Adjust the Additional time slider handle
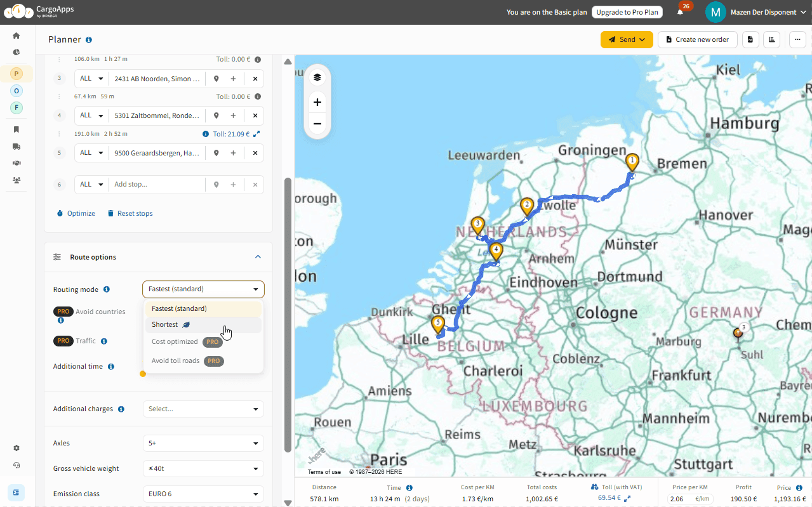The width and height of the screenshot is (812, 507). (143, 374)
